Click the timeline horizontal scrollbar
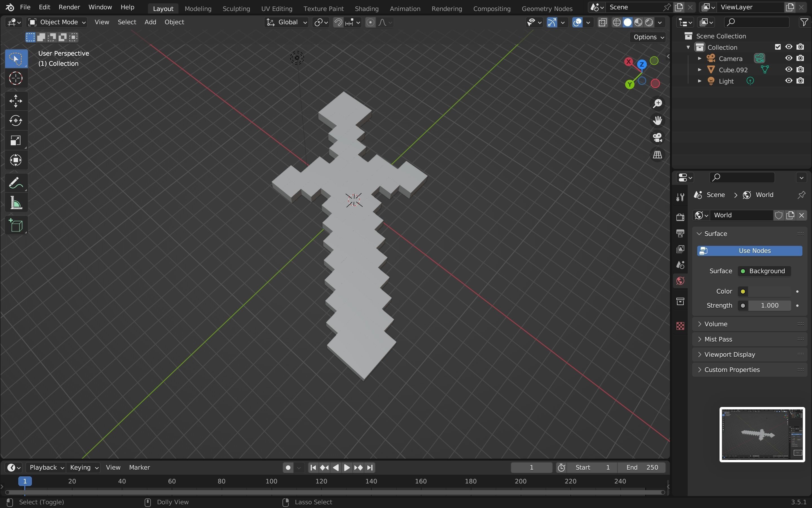This screenshot has width=812, height=508. coord(335,492)
